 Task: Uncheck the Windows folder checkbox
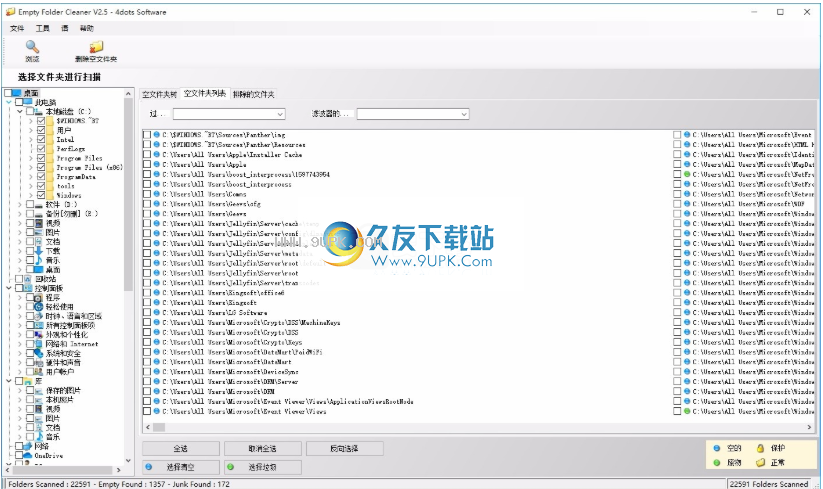(41, 195)
